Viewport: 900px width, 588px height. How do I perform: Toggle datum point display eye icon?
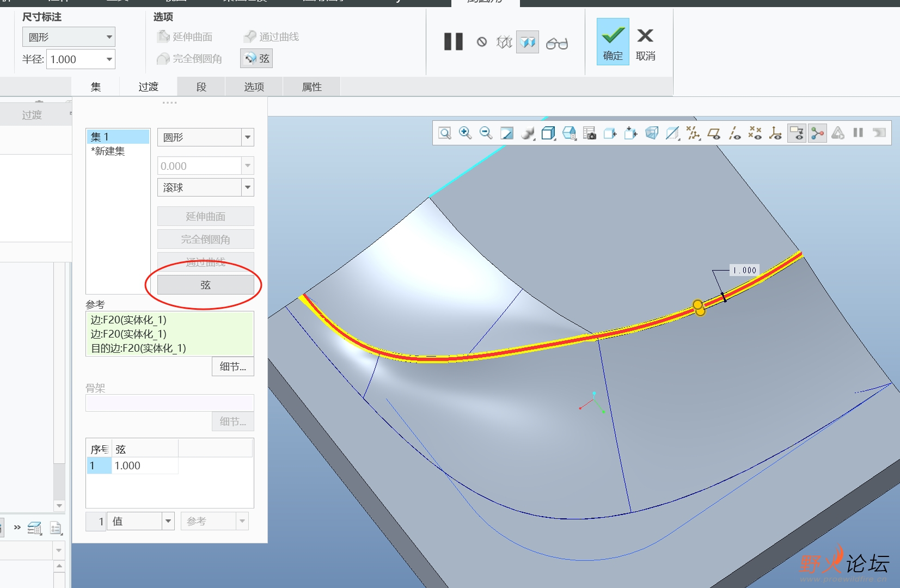755,133
